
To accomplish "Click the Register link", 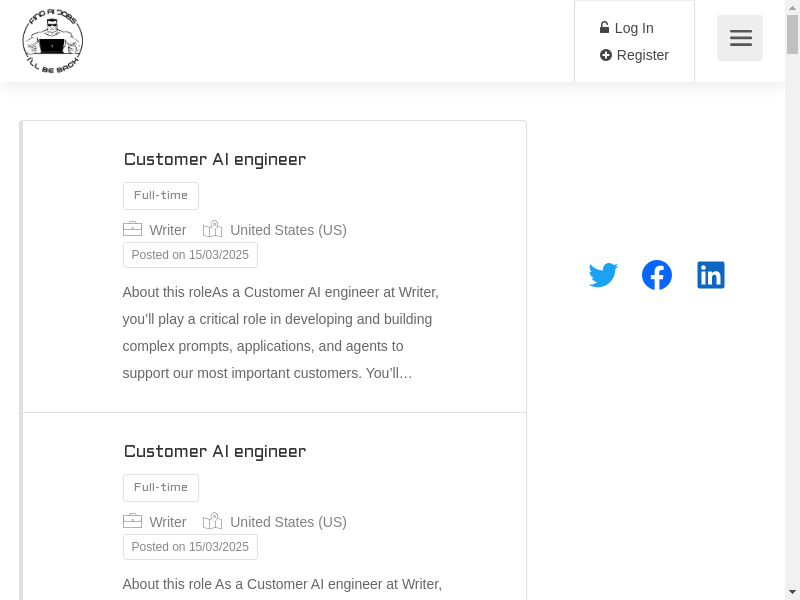I will tap(642, 55).
